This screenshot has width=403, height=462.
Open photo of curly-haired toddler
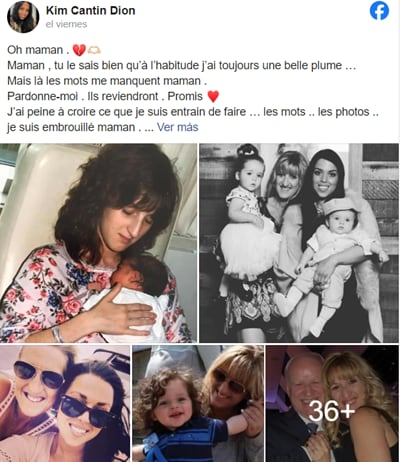[x=198, y=403]
